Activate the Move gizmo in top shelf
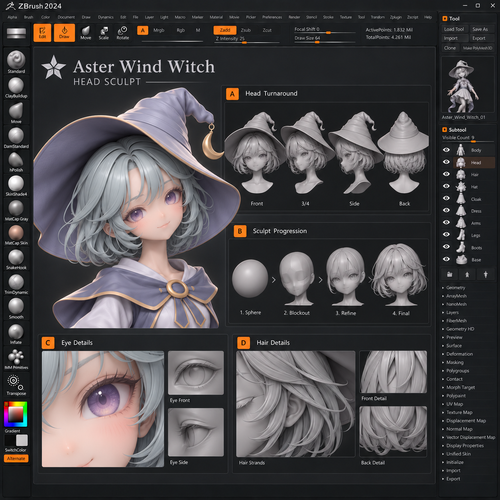Image resolution: width=500 pixels, height=500 pixels. pos(86,33)
